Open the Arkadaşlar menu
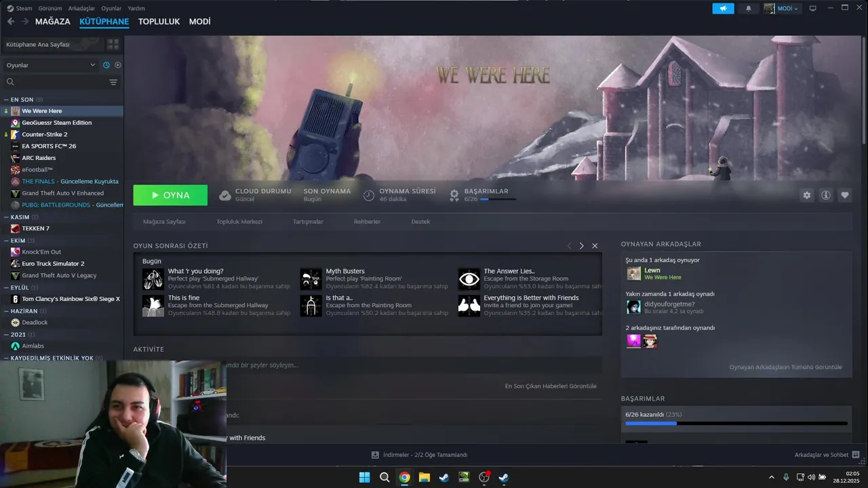 (x=82, y=8)
